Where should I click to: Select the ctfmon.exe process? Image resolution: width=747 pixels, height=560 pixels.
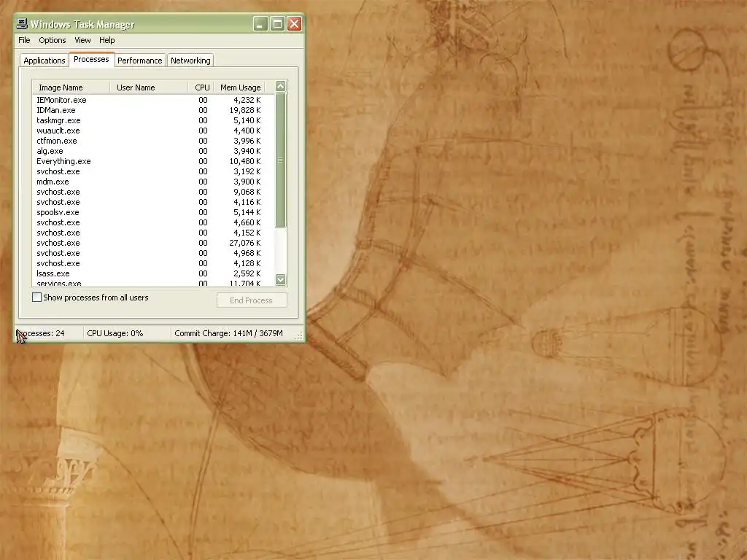[153, 141]
